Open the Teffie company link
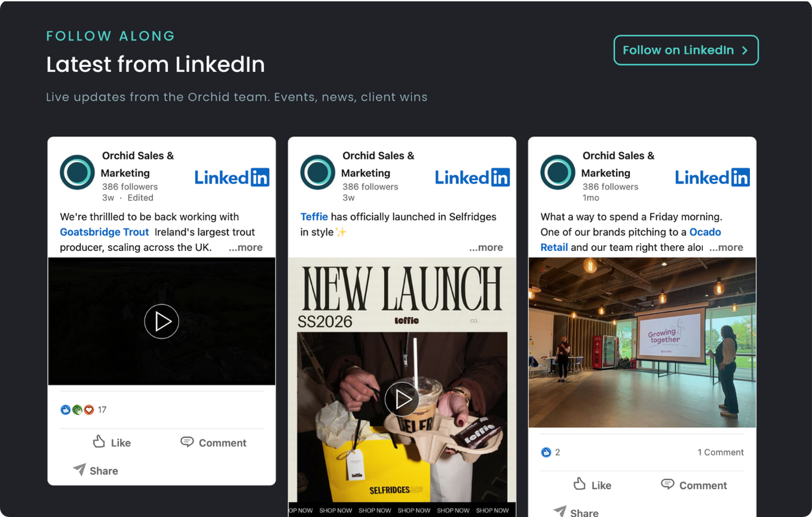 pyautogui.click(x=314, y=217)
